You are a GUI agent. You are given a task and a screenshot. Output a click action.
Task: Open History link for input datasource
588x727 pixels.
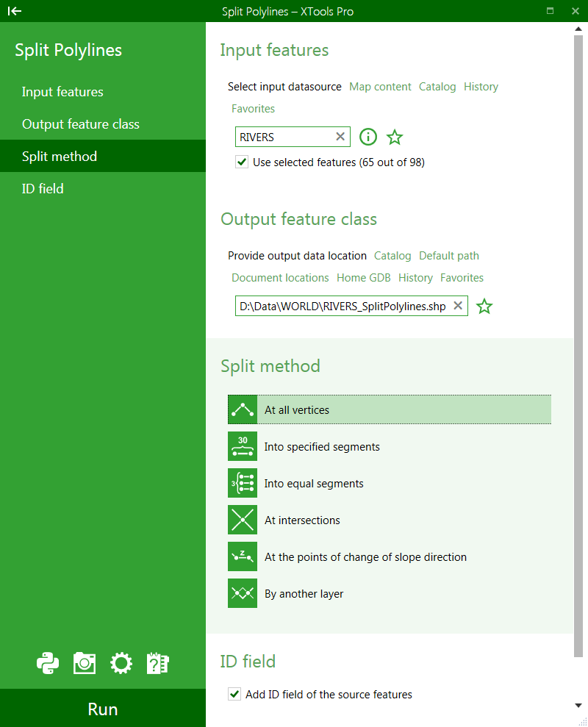tap(481, 87)
